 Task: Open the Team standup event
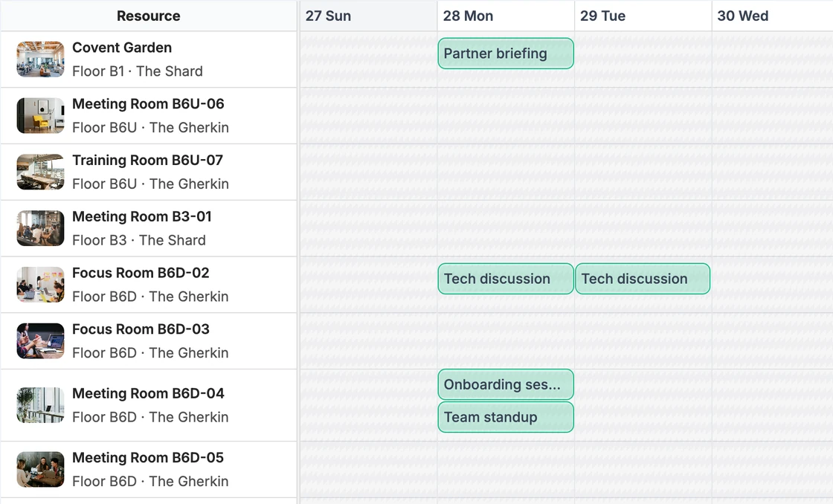506,417
